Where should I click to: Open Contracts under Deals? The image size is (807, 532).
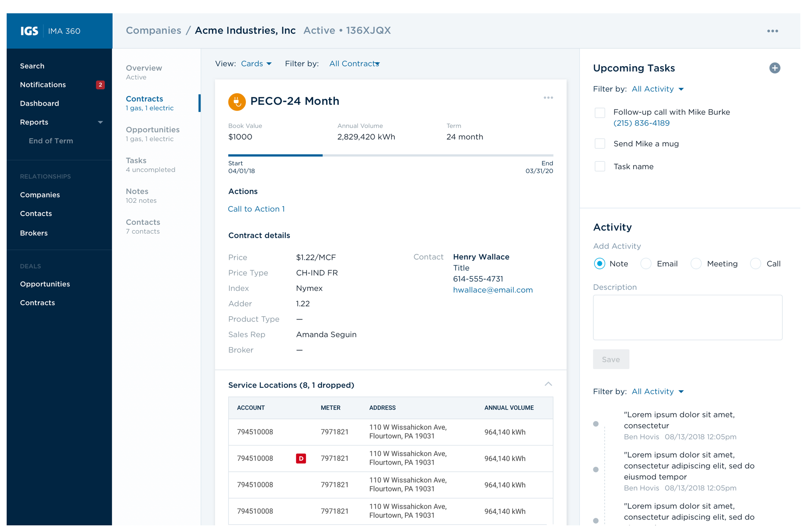37,303
